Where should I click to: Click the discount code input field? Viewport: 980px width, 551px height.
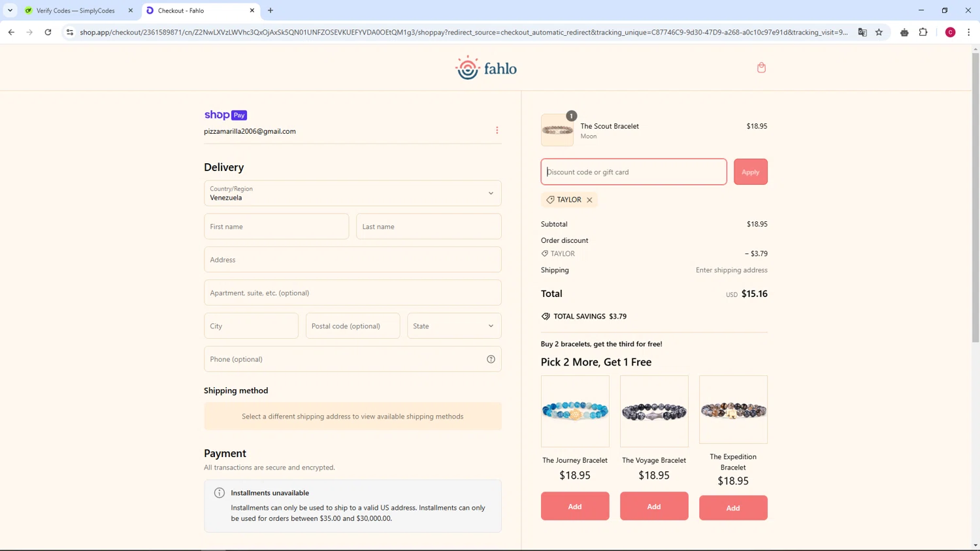pos(634,172)
